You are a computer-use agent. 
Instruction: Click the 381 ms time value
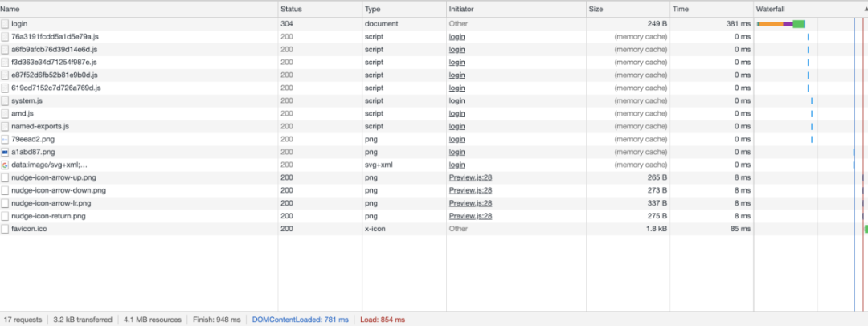pyautogui.click(x=739, y=24)
